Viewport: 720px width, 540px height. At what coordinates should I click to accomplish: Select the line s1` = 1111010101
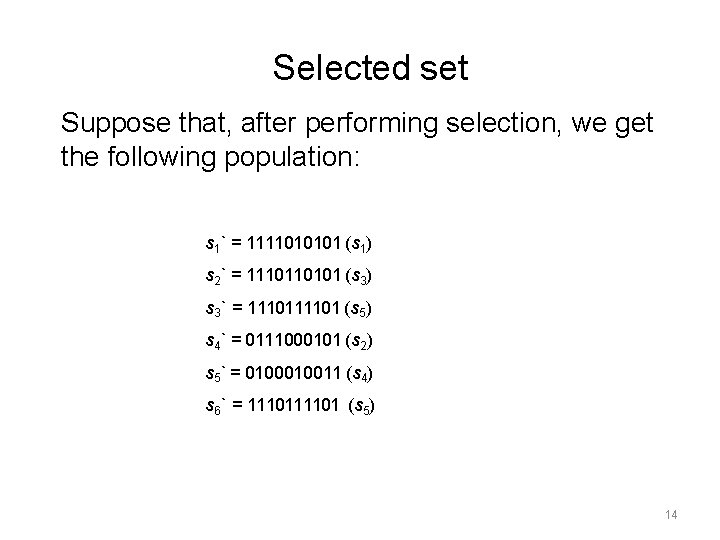point(288,244)
